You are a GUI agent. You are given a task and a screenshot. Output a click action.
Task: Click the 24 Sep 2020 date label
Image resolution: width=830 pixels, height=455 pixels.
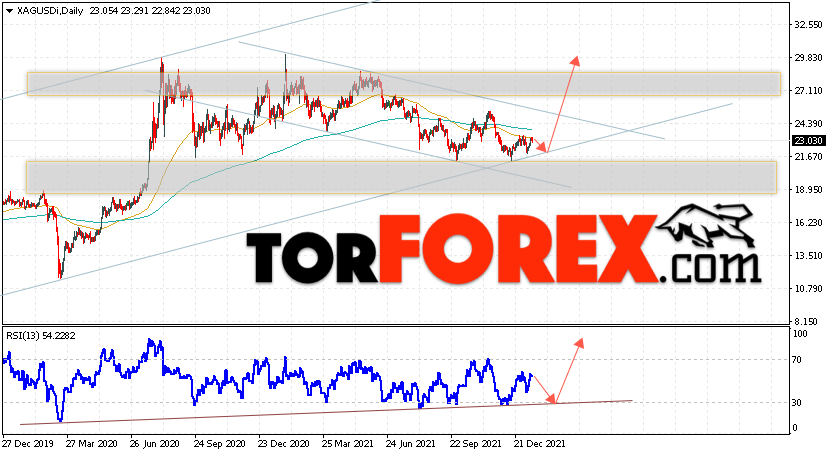pyautogui.click(x=220, y=443)
